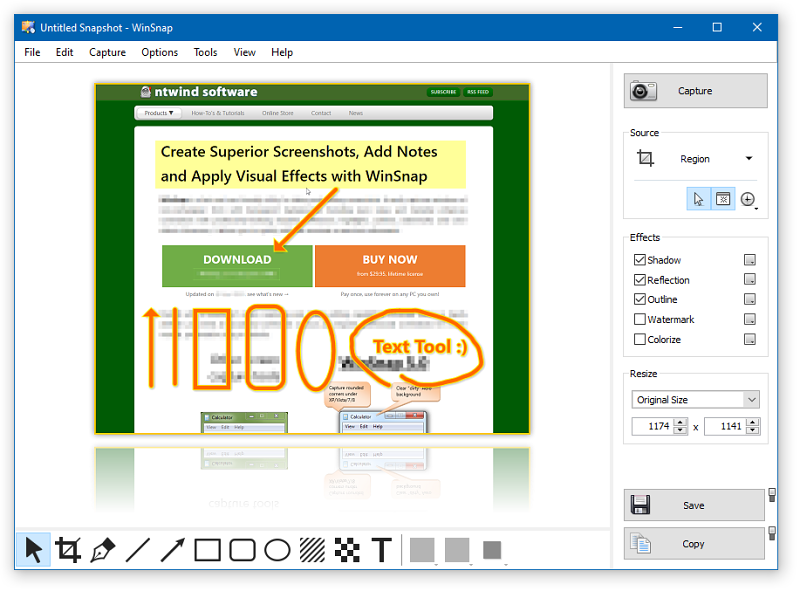Screen dimensions: 800x591
Task: Select the Arrow drawing tool
Action: 172,550
